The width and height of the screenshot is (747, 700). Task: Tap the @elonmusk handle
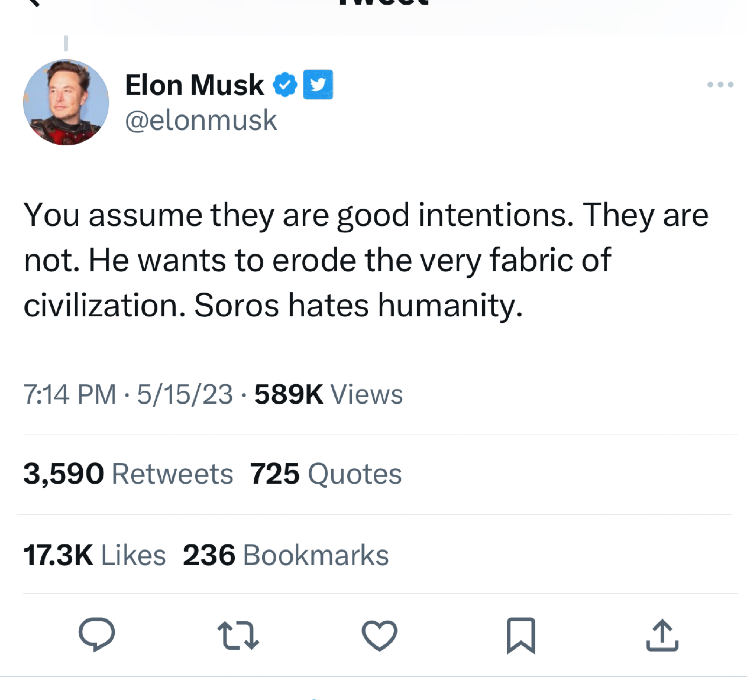(201, 120)
